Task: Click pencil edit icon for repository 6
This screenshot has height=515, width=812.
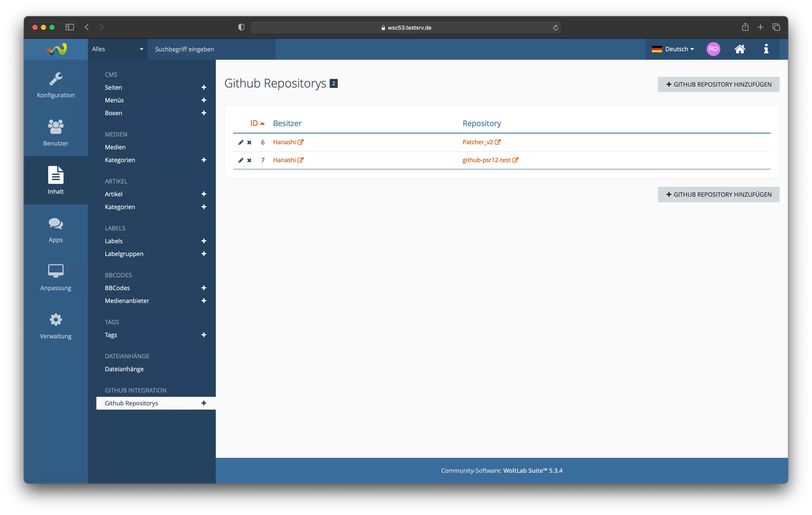Action: pyautogui.click(x=241, y=142)
